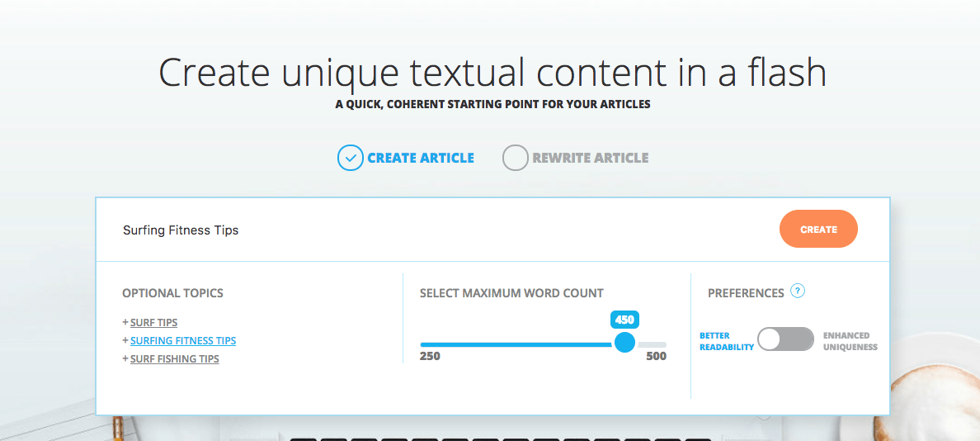
Task: Open the Preferences help question mark icon
Action: tap(798, 291)
